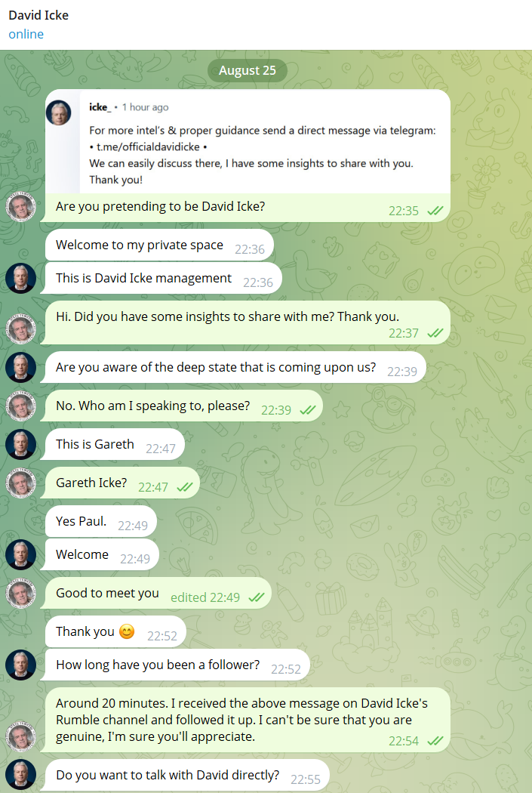
Task: Click avatar beside the "Welcome" 22:49 message
Action: [x=21, y=555]
